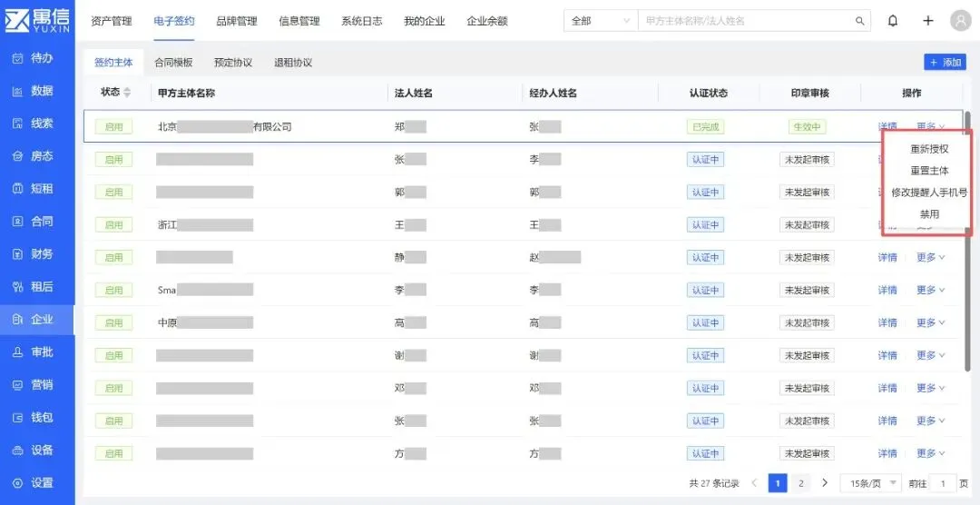Choose 重置主体 from the popup menu
The image size is (980, 505).
point(929,170)
